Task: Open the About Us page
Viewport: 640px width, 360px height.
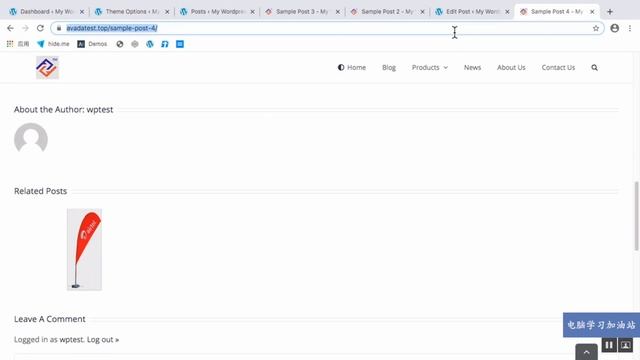Action: coord(511,67)
